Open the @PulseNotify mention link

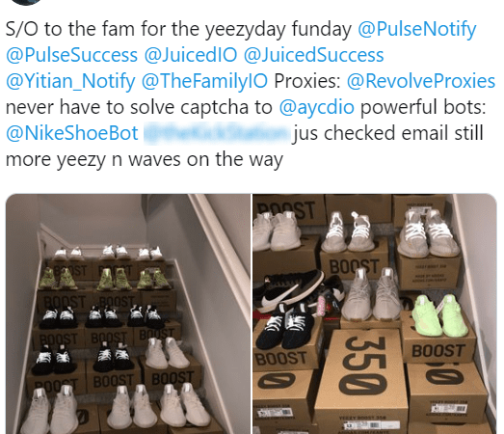pos(417,30)
